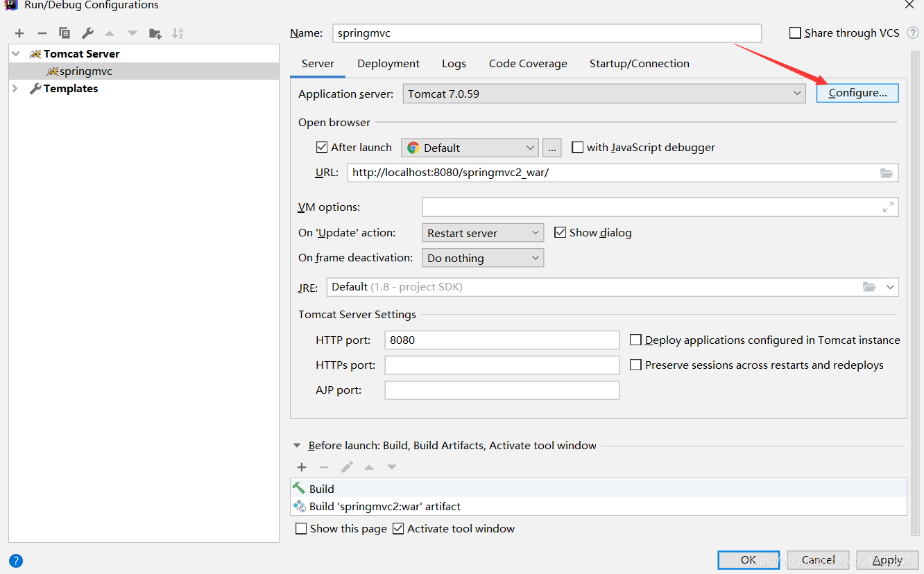Uncheck After launch checkbox
The width and height of the screenshot is (924, 574).
tap(321, 147)
